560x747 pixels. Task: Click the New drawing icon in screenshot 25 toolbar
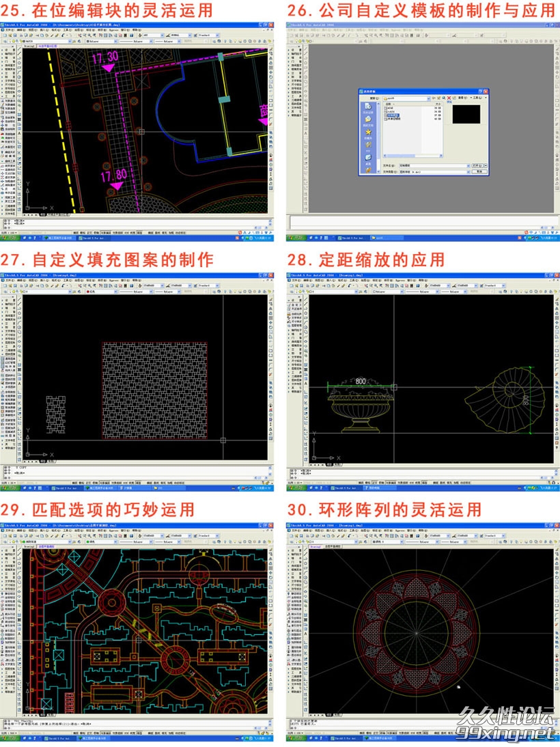coord(5,36)
